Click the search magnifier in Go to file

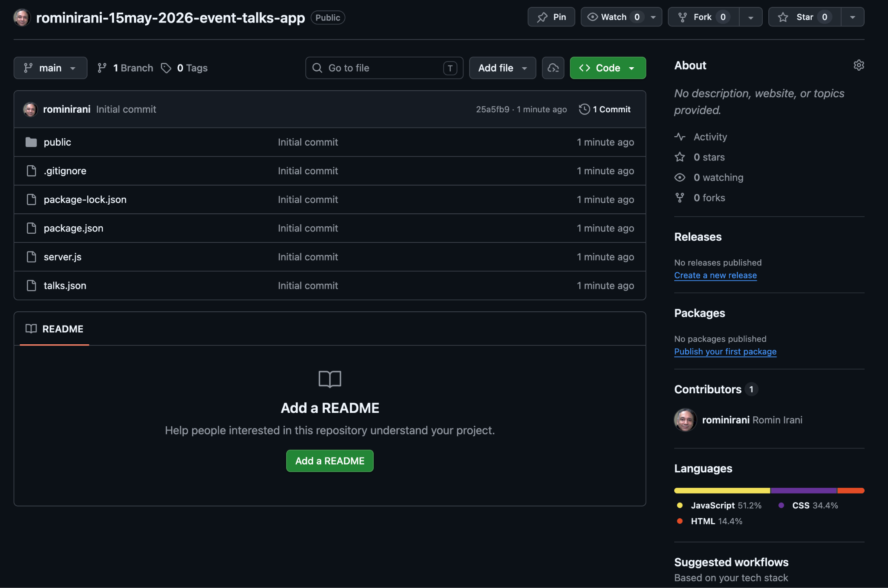point(317,68)
